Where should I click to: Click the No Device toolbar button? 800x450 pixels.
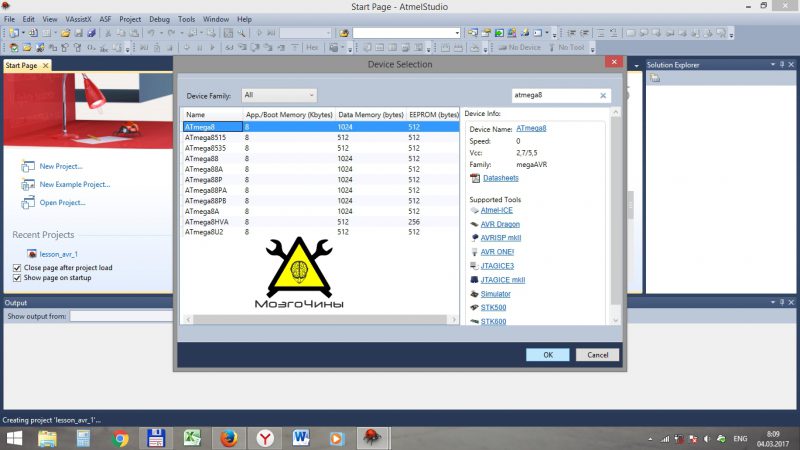pos(519,47)
